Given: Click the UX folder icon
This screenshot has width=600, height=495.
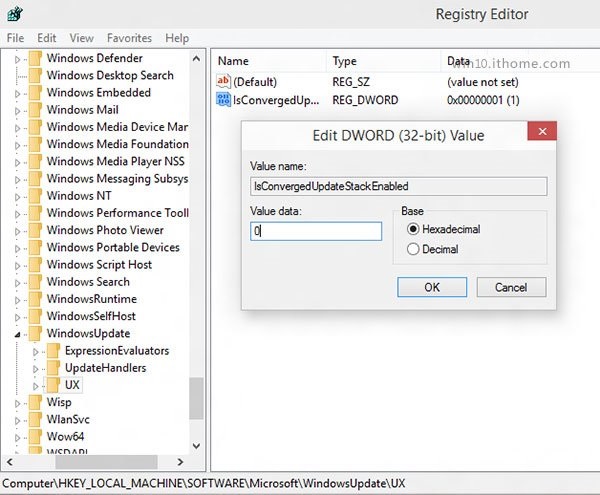Looking at the screenshot, I should click(54, 385).
